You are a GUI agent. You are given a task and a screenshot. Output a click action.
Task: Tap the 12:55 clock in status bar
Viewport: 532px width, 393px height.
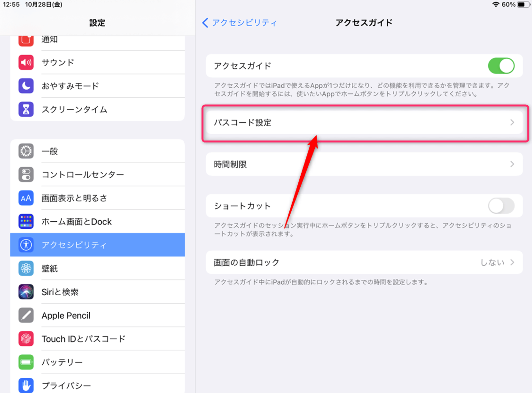coord(11,5)
